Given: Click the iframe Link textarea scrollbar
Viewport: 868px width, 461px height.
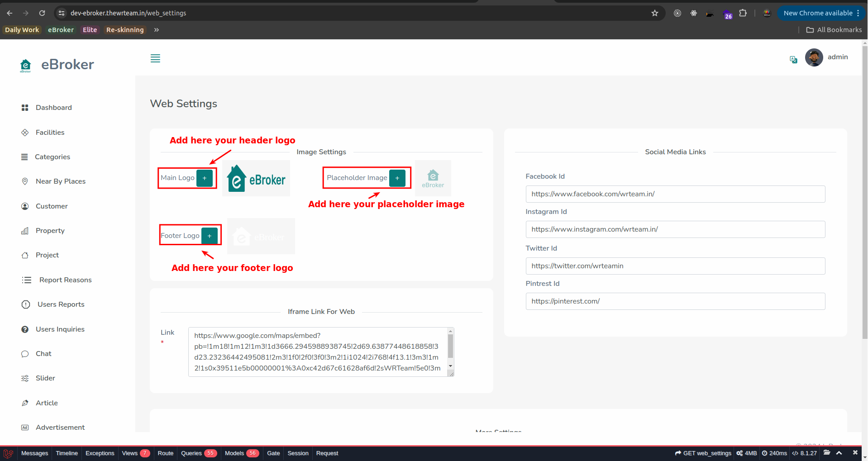Looking at the screenshot, I should 450,346.
